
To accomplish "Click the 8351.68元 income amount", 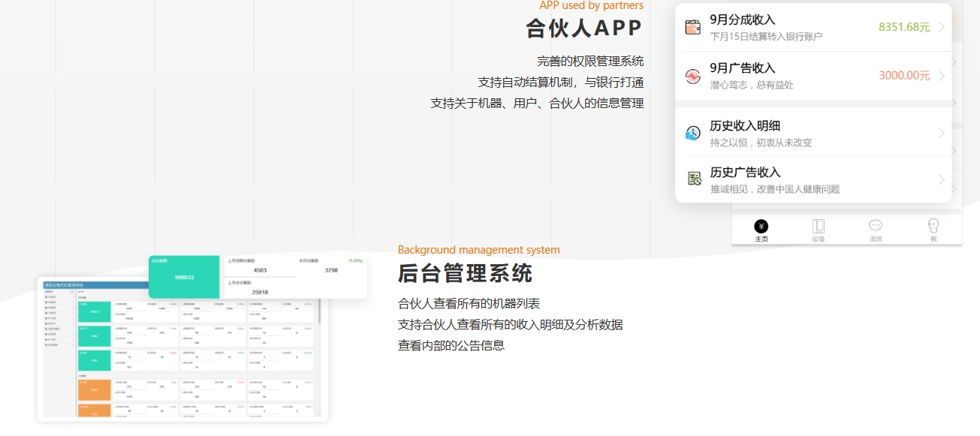I will click(904, 27).
